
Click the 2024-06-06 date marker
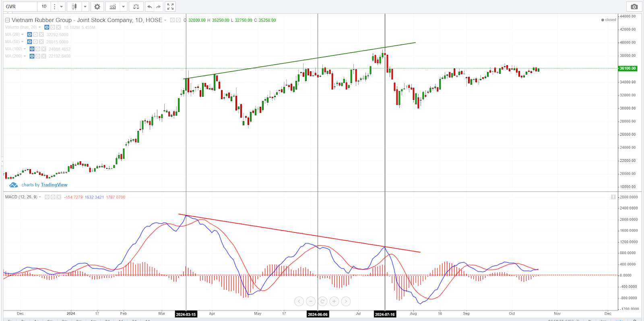318,314
